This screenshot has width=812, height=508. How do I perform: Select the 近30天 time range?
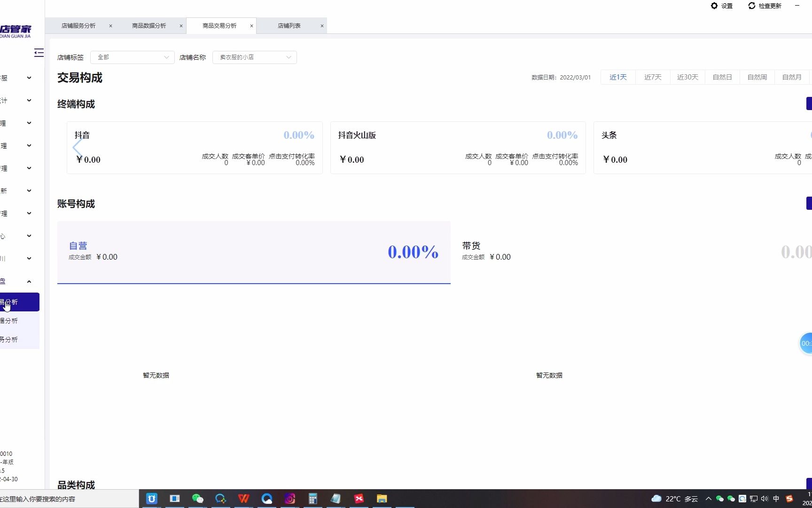coord(687,77)
